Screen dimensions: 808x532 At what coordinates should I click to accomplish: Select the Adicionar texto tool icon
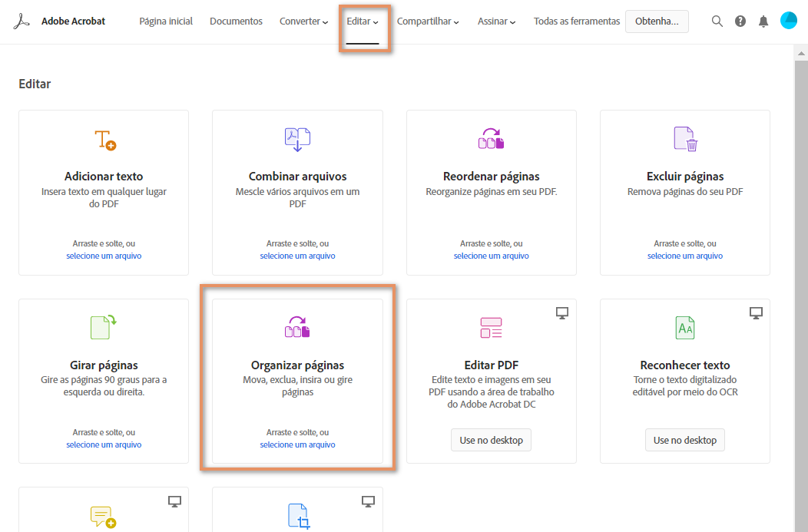104,140
